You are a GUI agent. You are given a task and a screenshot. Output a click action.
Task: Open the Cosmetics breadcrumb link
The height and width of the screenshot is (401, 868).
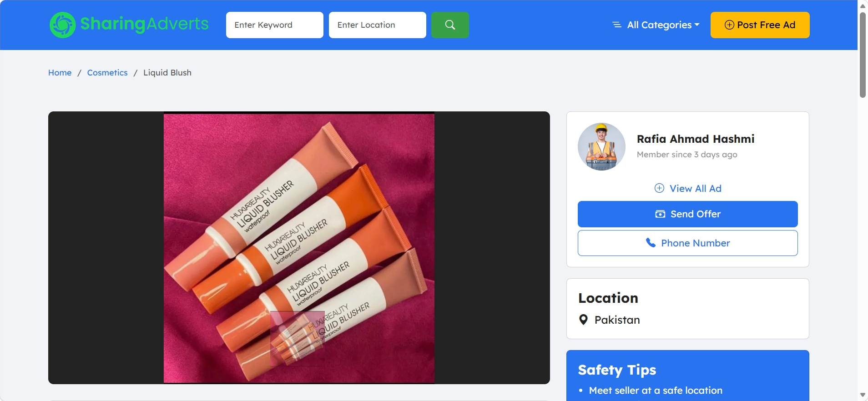(107, 73)
